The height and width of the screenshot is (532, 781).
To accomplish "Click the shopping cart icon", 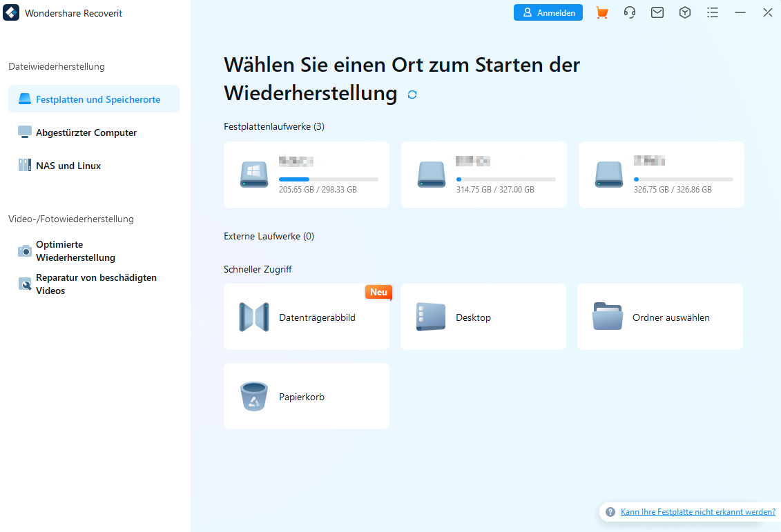I will pos(601,13).
